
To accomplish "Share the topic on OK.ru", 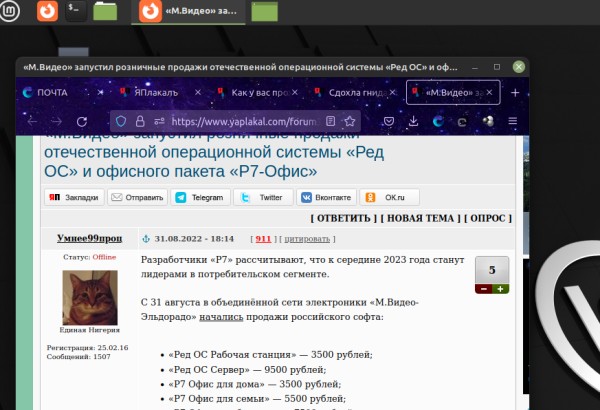I will 390,197.
